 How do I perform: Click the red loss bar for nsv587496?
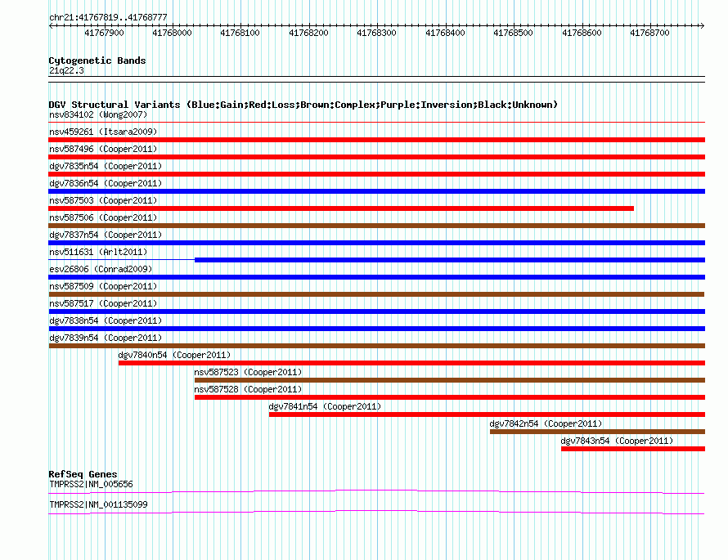coord(376,157)
